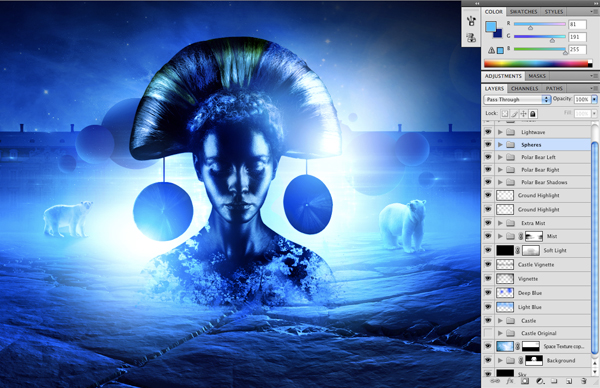
Task: Open the Color panel options menu
Action: pyautogui.click(x=594, y=12)
